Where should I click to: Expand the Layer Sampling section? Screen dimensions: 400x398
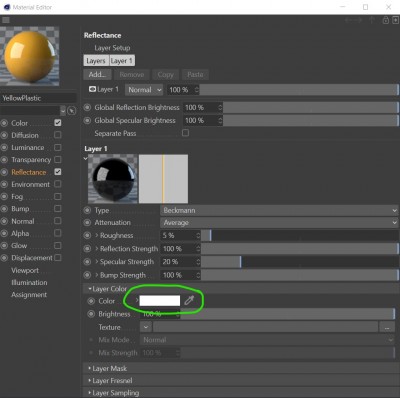[x=90, y=393]
